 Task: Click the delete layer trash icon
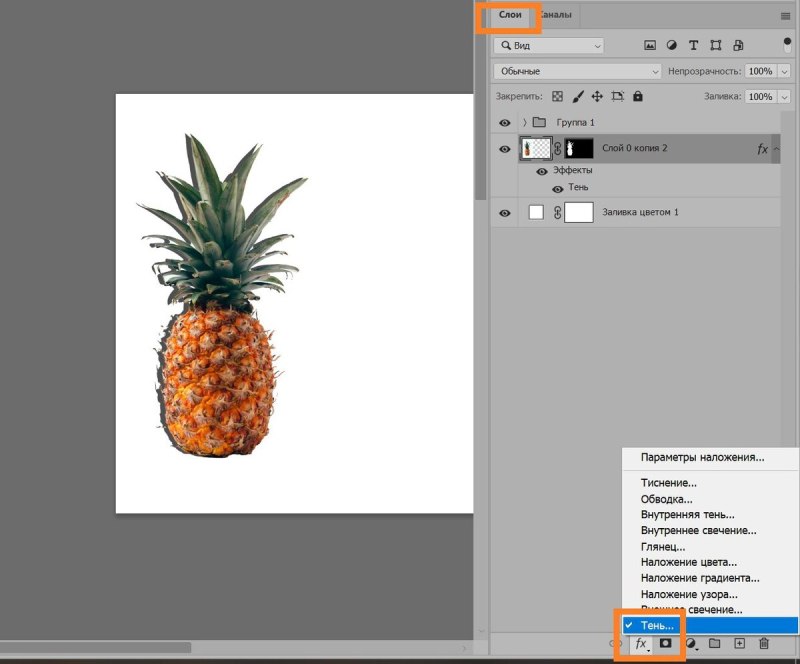[x=764, y=643]
